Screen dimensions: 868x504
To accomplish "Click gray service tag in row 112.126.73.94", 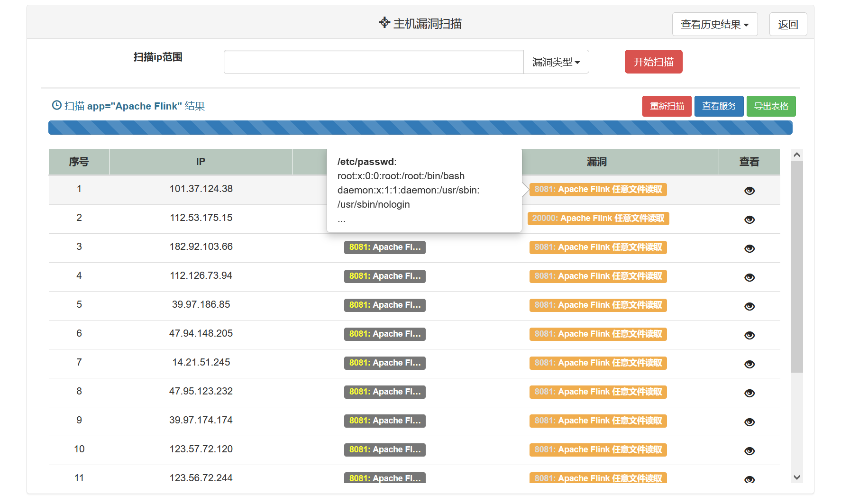I will 384,276.
